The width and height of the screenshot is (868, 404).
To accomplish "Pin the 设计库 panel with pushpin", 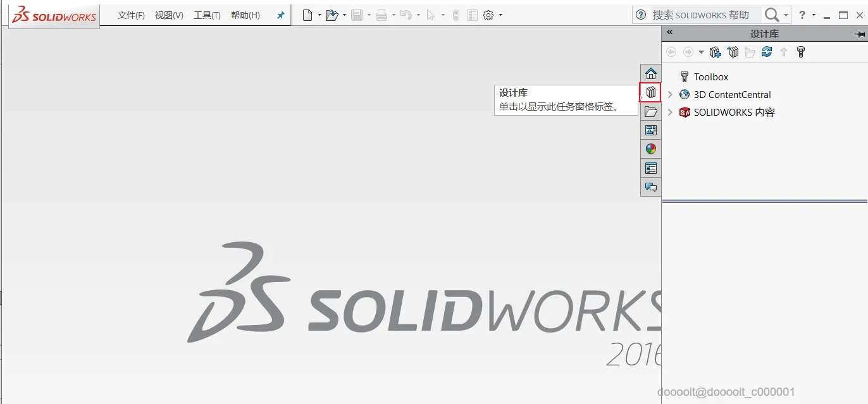I will pyautogui.click(x=859, y=34).
